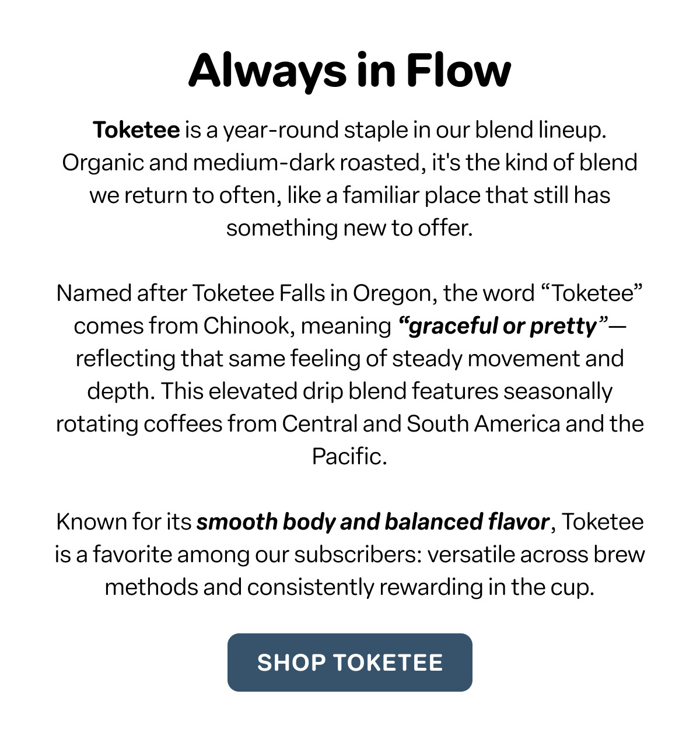Click the "versatile across brew" text

coord(536,554)
